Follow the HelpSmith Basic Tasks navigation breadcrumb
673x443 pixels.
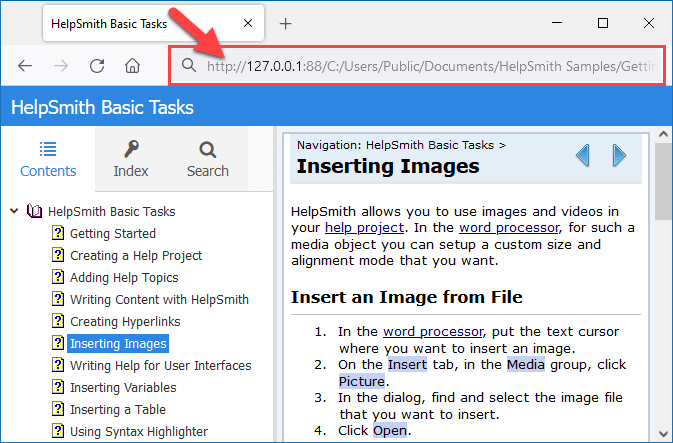point(430,145)
